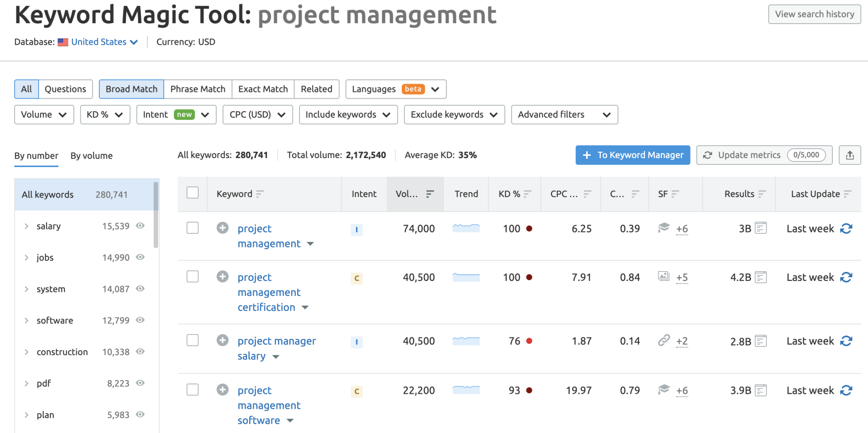
Task: Open the Advanced filters dropdown
Action: (x=564, y=114)
